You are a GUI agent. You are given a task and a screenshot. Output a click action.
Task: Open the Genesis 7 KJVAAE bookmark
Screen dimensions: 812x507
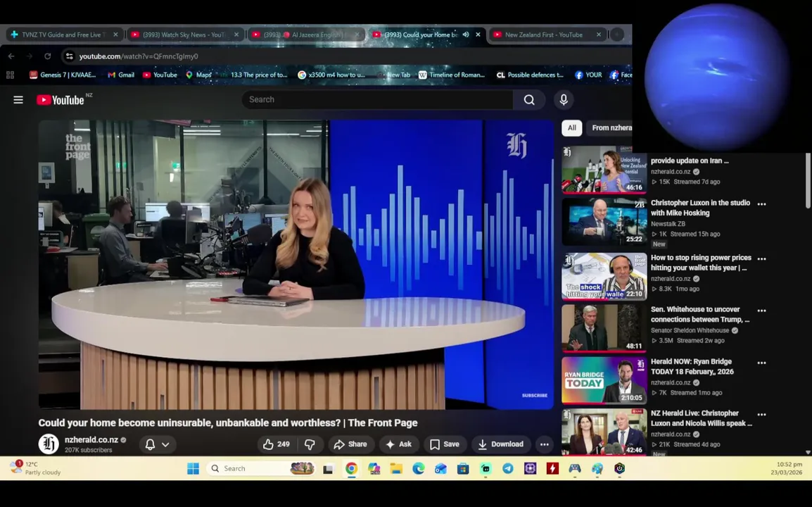click(63, 75)
